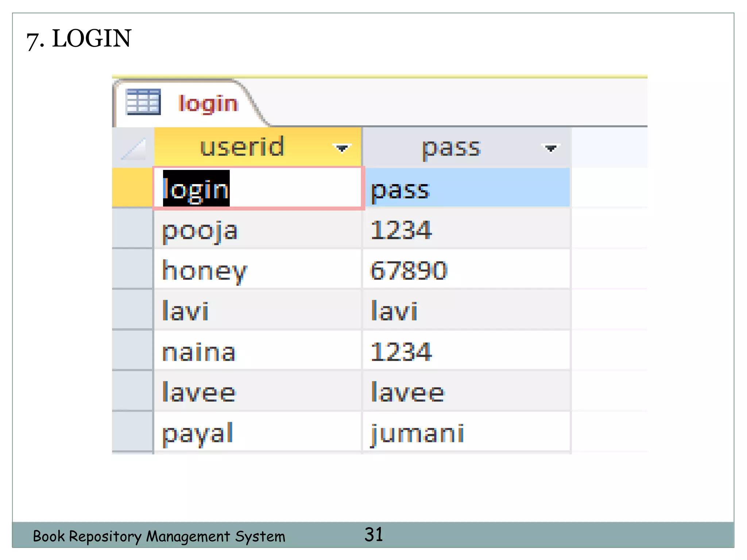Open the pass column dropdown arrow

550,148
